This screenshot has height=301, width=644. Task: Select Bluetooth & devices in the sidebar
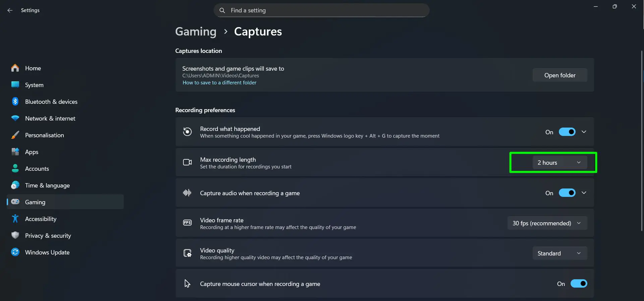[51, 101]
